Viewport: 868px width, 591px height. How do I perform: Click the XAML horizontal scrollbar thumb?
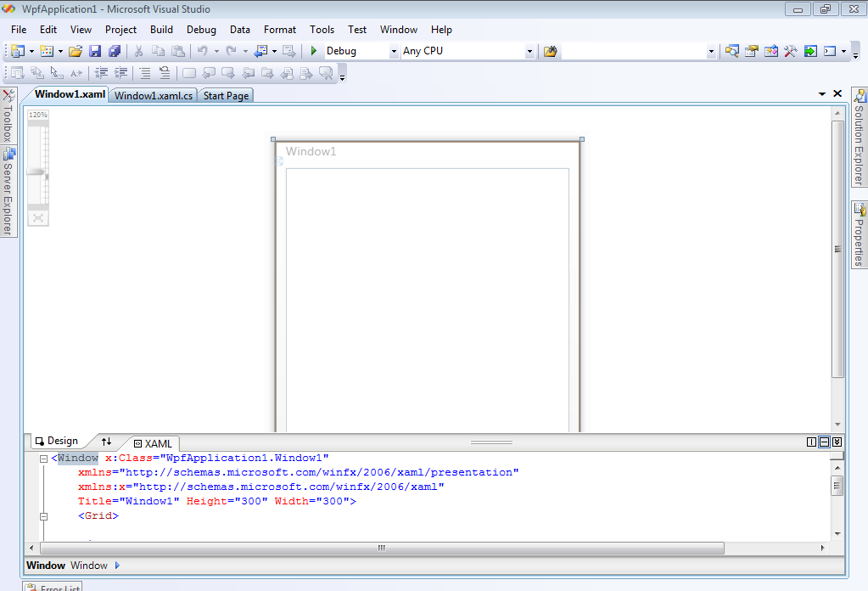tap(382, 548)
